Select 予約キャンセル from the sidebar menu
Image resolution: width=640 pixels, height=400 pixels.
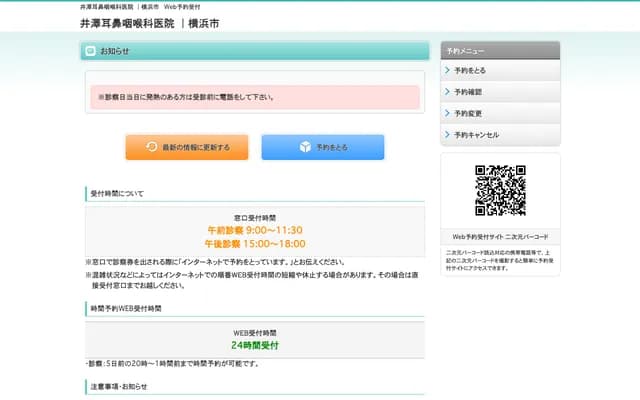pyautogui.click(x=476, y=134)
